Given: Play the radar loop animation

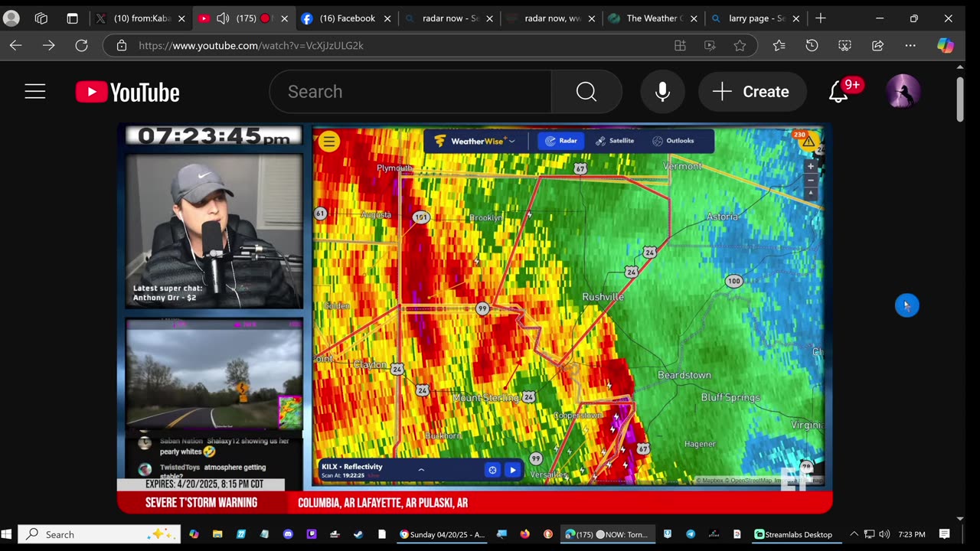Looking at the screenshot, I should (x=512, y=470).
